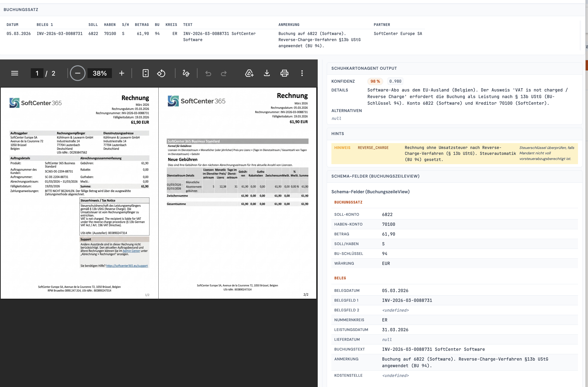
Task: Click the HABEN-KONTO value 70100
Action: pyautogui.click(x=388, y=224)
